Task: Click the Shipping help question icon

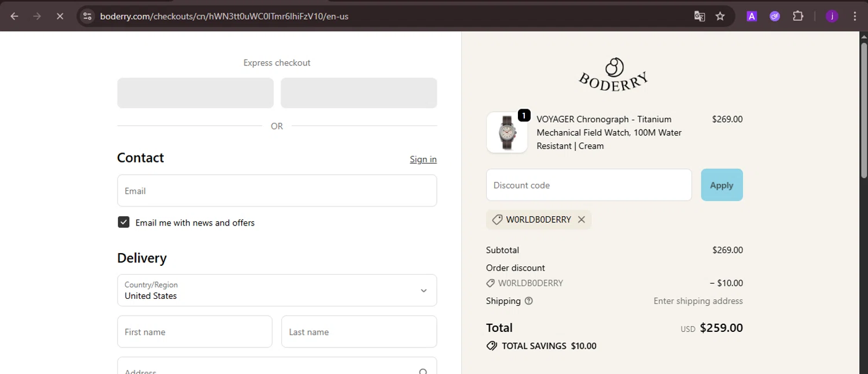Action: pyautogui.click(x=528, y=301)
